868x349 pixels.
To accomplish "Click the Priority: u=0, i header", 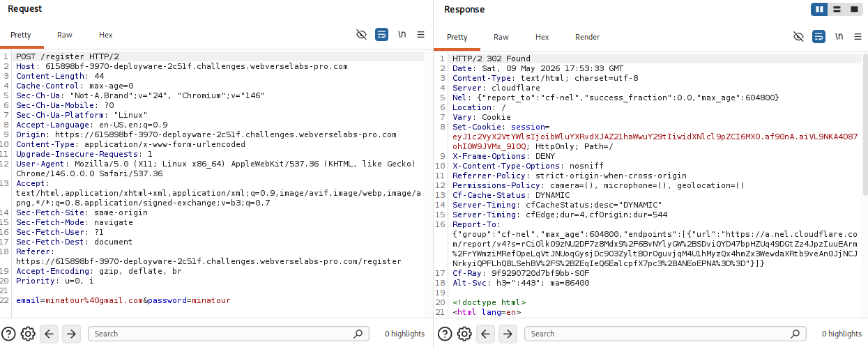I will (54, 281).
